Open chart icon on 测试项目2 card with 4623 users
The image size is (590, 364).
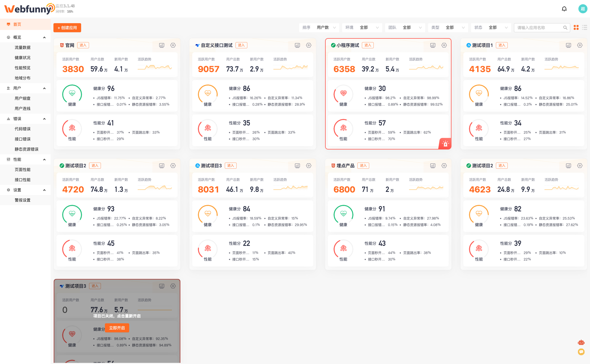[569, 166]
